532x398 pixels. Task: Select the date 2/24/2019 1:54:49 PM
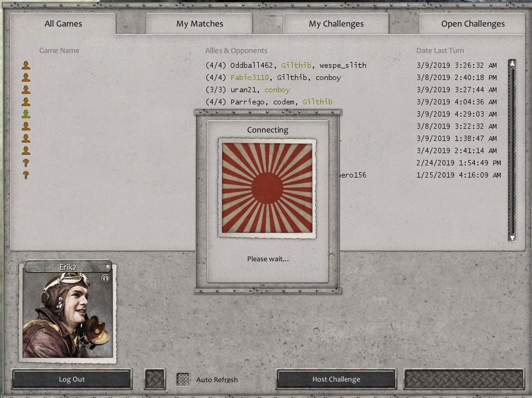(x=459, y=163)
